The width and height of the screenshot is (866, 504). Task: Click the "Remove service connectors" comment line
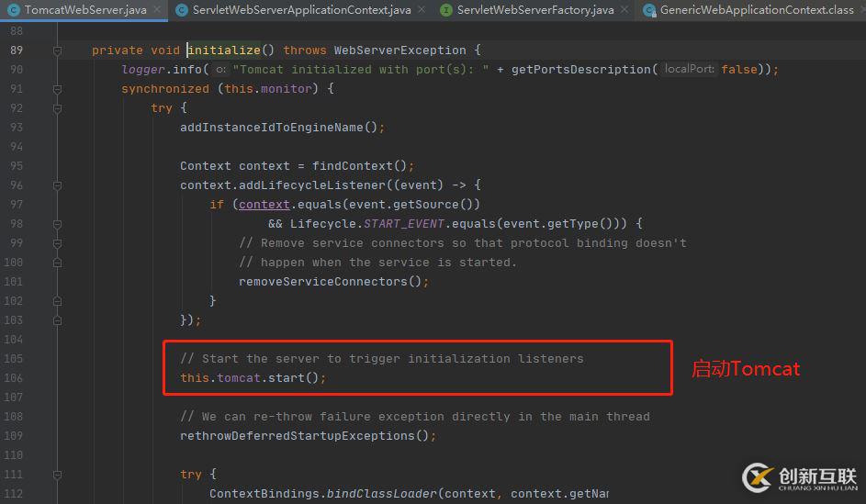(462, 243)
